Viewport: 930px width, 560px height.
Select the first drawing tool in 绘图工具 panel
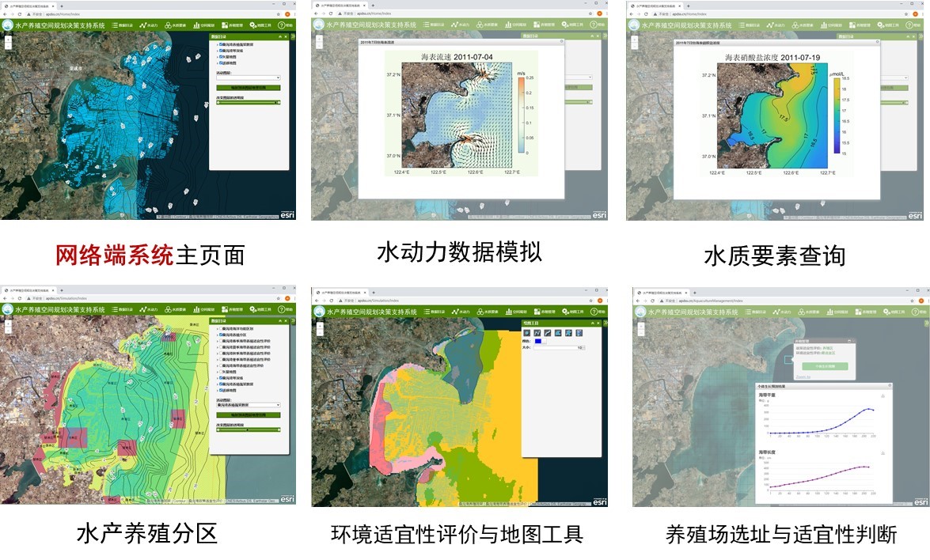(x=527, y=332)
